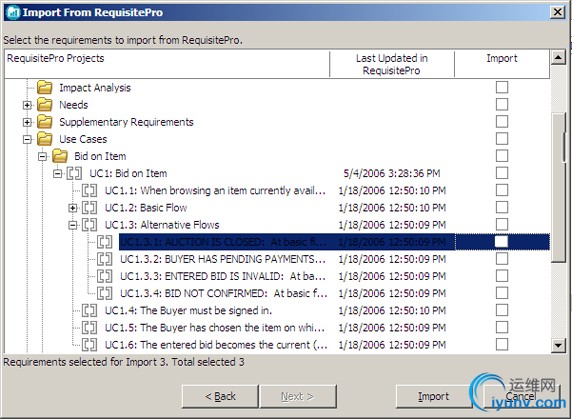The height and width of the screenshot is (419, 572).
Task: Collapse the Bid on Item folder node
Action: coord(42,156)
